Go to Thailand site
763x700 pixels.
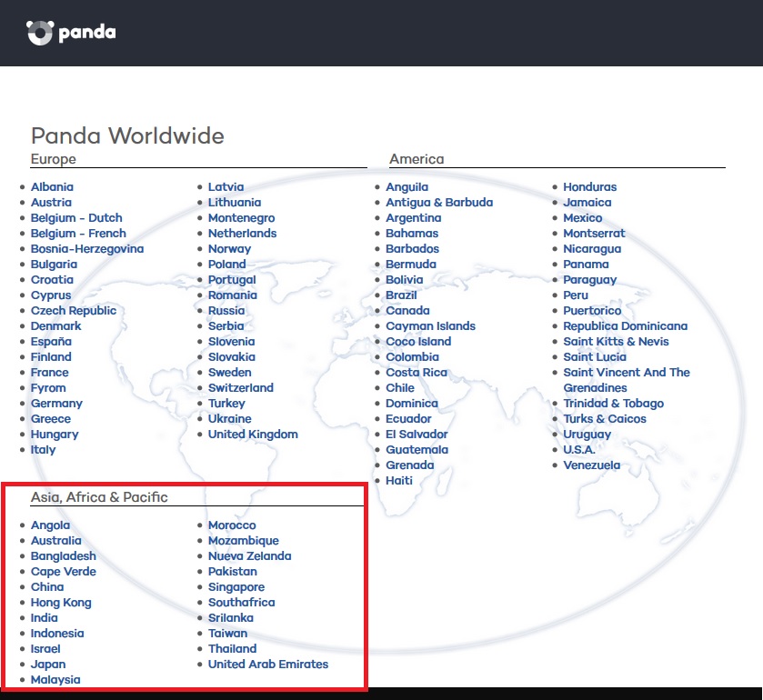click(x=232, y=649)
